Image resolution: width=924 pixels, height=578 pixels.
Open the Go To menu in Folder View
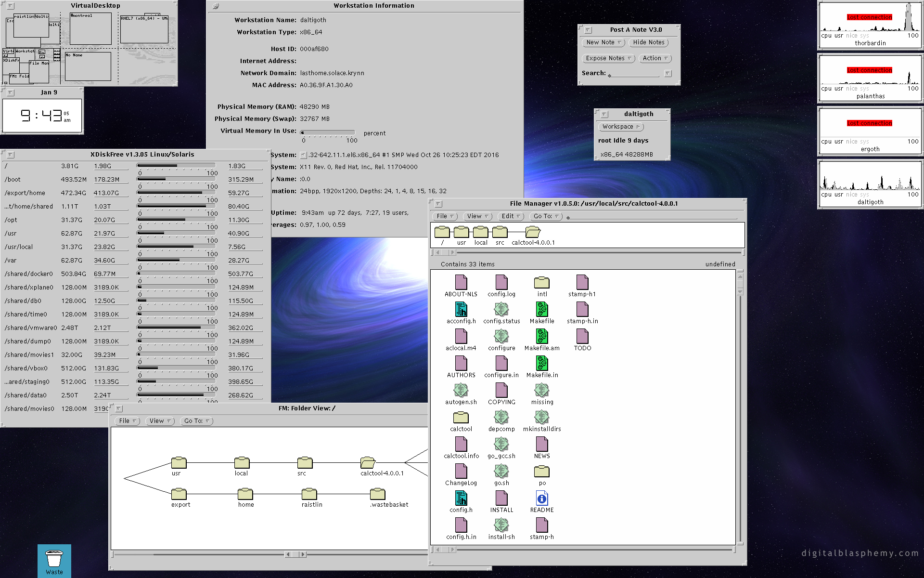pos(196,421)
